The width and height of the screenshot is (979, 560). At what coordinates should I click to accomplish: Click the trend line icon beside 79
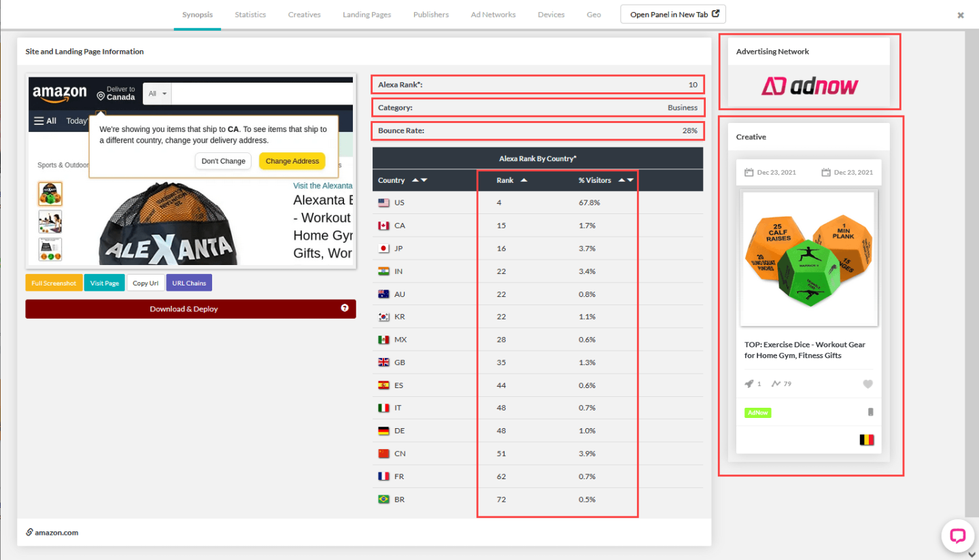(x=776, y=384)
